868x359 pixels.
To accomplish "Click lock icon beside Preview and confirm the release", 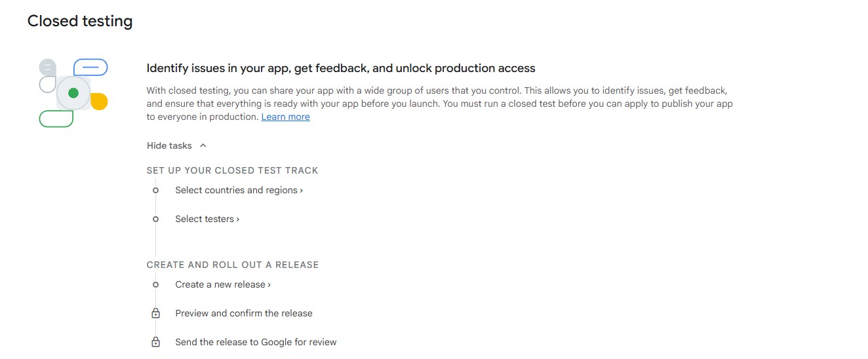I will 155,313.
